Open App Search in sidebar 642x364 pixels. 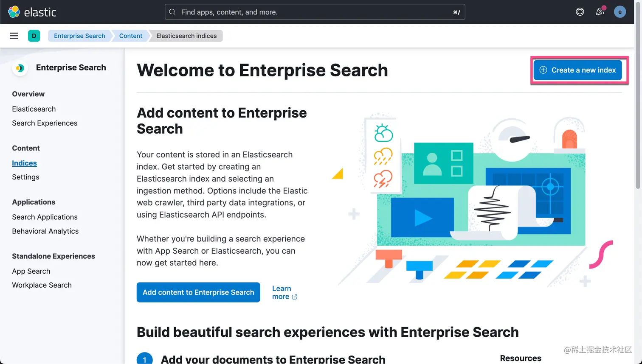click(x=31, y=271)
